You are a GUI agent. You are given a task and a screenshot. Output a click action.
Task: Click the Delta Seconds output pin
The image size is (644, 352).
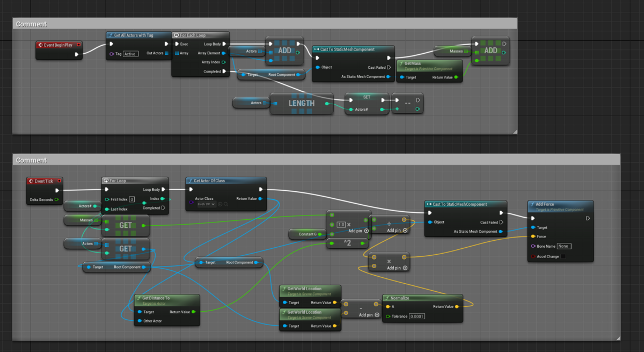coord(56,199)
